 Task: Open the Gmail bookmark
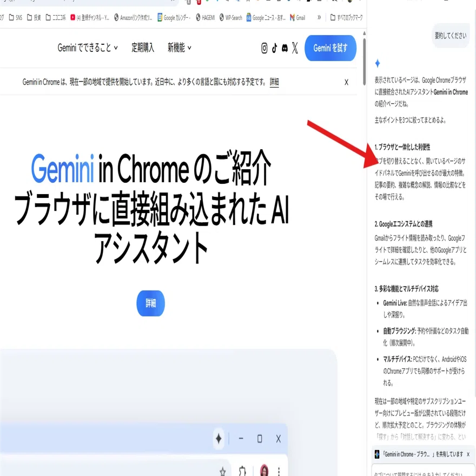click(x=297, y=18)
